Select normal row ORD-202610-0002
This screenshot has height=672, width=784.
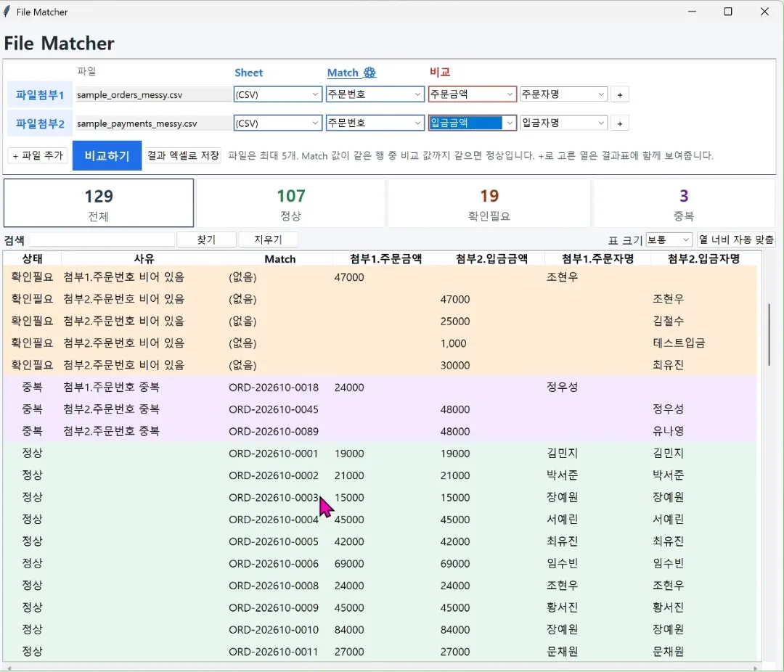click(x=380, y=475)
